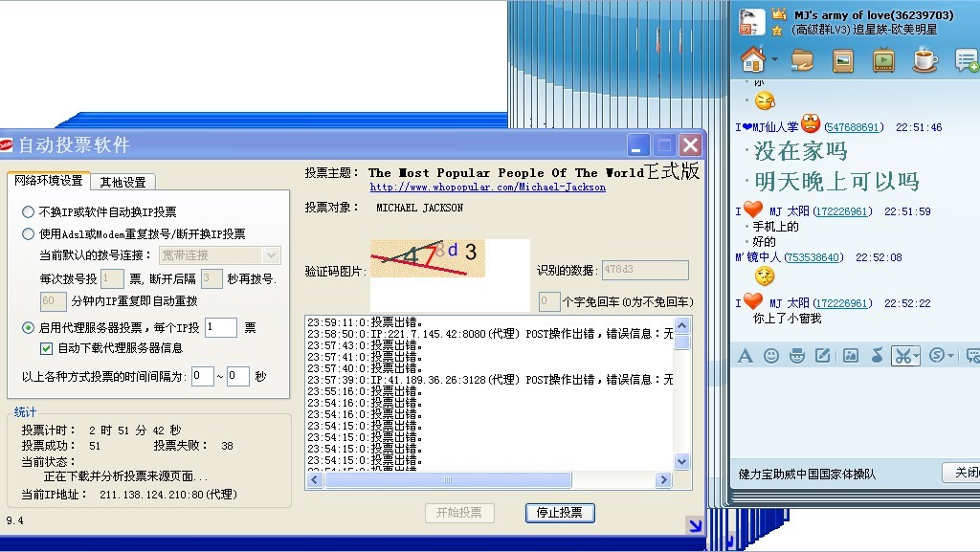The image size is (980, 552).
Task: Click the music note icon
Action: point(877,356)
